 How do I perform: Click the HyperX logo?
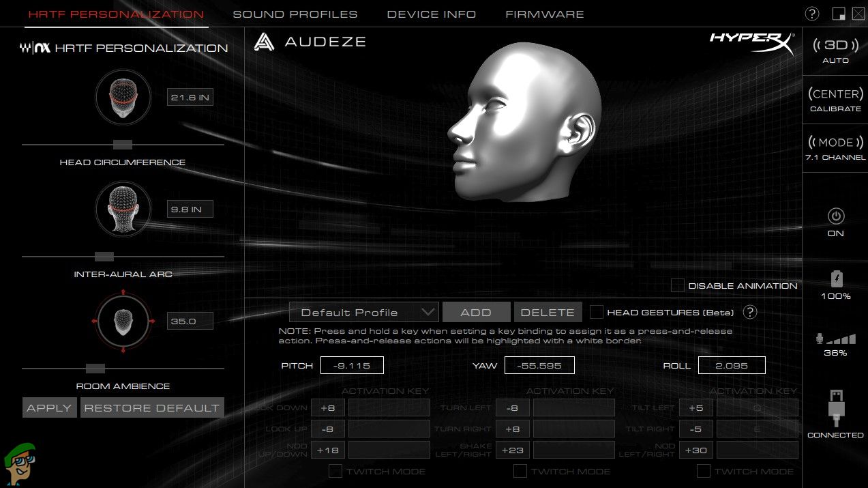point(752,42)
